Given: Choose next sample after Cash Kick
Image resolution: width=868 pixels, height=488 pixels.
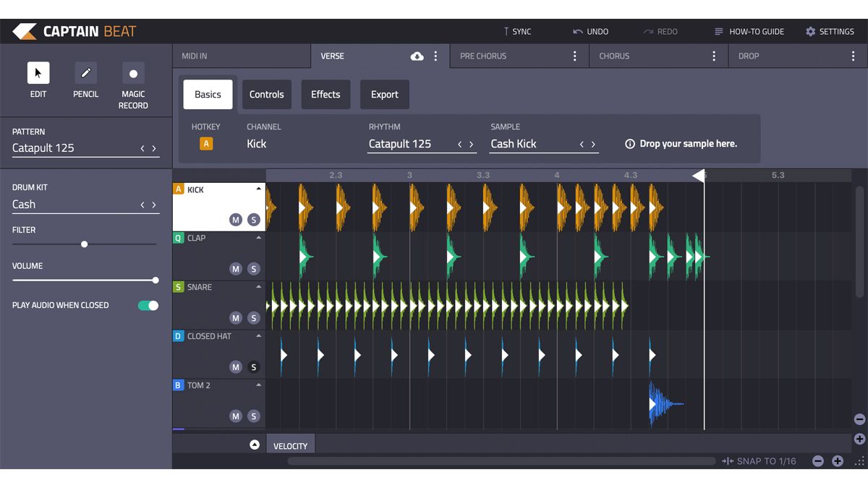Looking at the screenshot, I should pyautogui.click(x=594, y=144).
